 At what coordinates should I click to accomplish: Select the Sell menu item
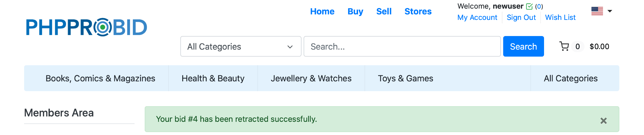[384, 11]
